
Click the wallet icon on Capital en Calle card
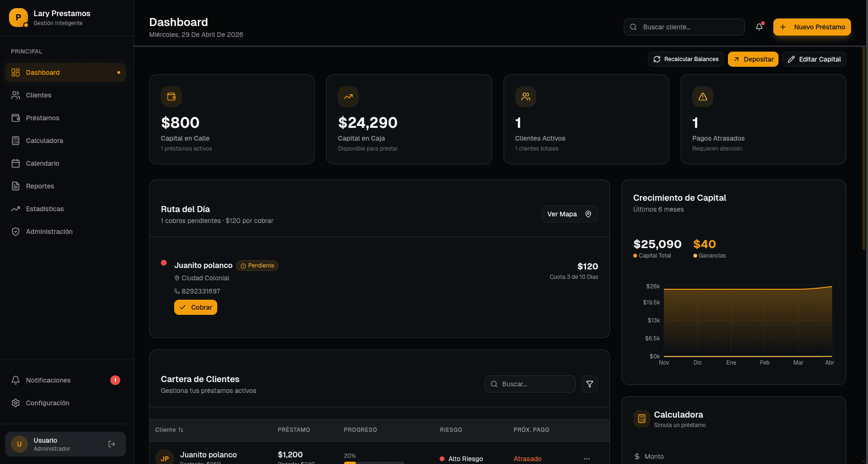(171, 97)
